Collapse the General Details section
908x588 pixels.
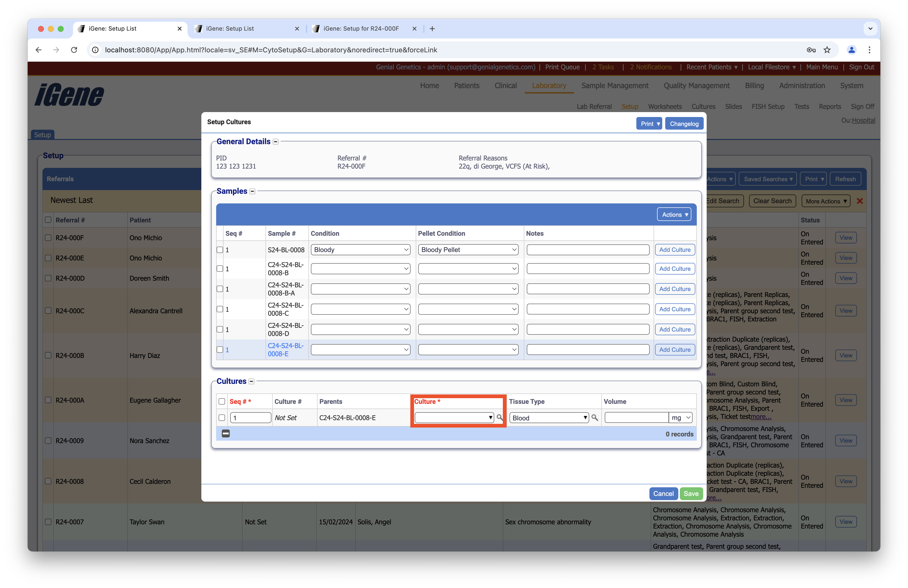point(275,141)
